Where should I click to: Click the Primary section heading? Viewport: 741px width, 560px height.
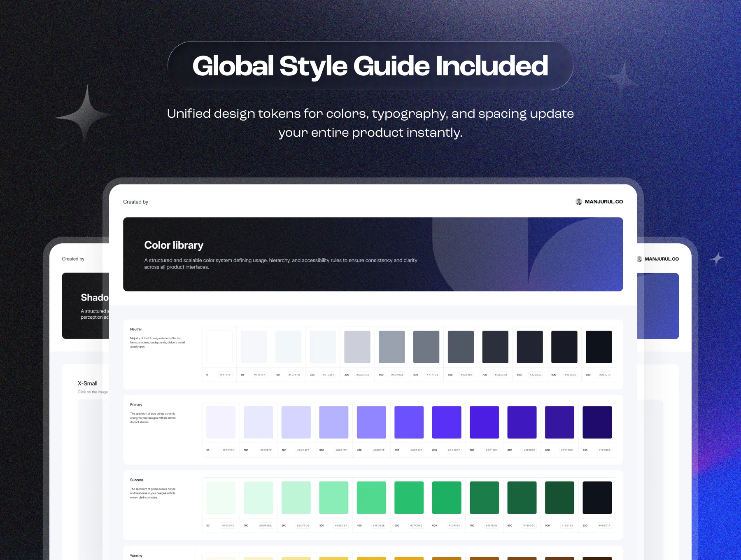(136, 405)
